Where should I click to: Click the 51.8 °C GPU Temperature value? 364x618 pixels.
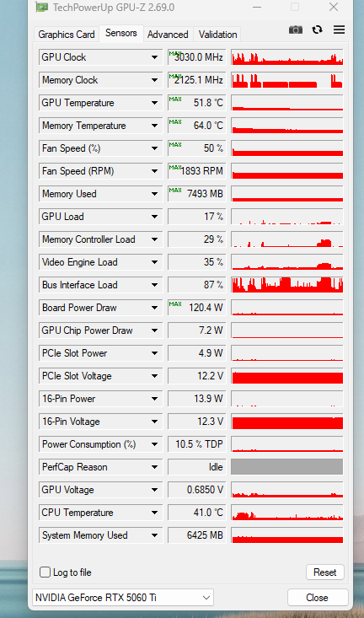(x=197, y=103)
